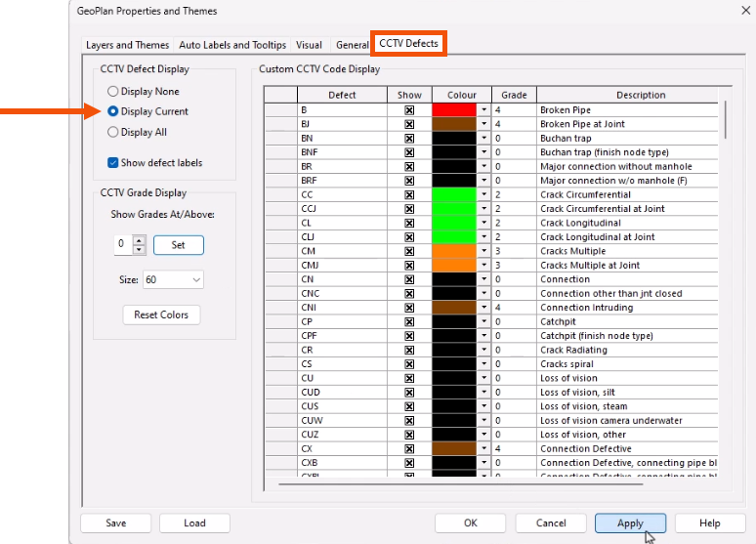Viewport: 756px width, 544px height.
Task: Click green colour swatch for defect CCJ
Action: 454,209
